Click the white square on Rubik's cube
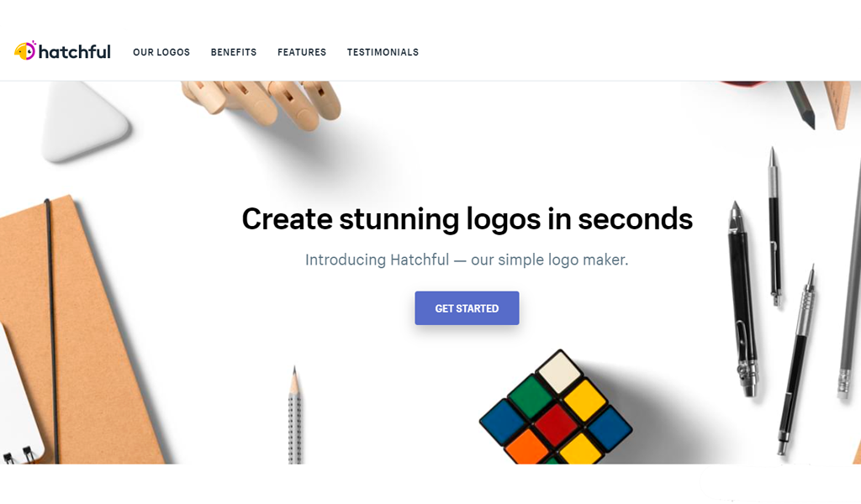 [x=559, y=372]
